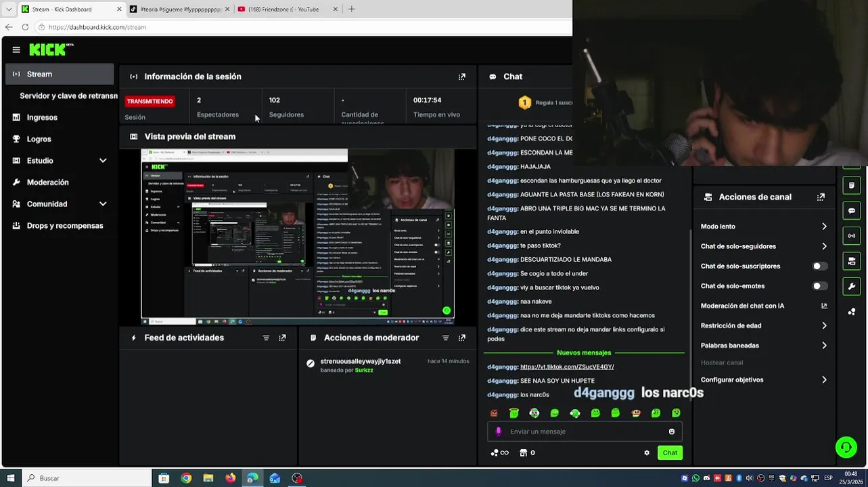The height and width of the screenshot is (487, 868).
Task: Toggle Chat de solo-emotes
Action: [819, 286]
